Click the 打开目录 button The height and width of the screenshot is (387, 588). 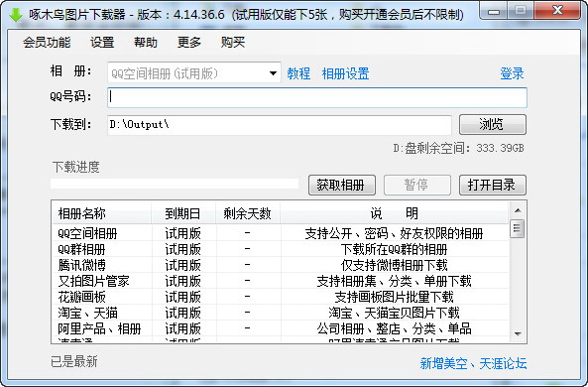(x=493, y=185)
